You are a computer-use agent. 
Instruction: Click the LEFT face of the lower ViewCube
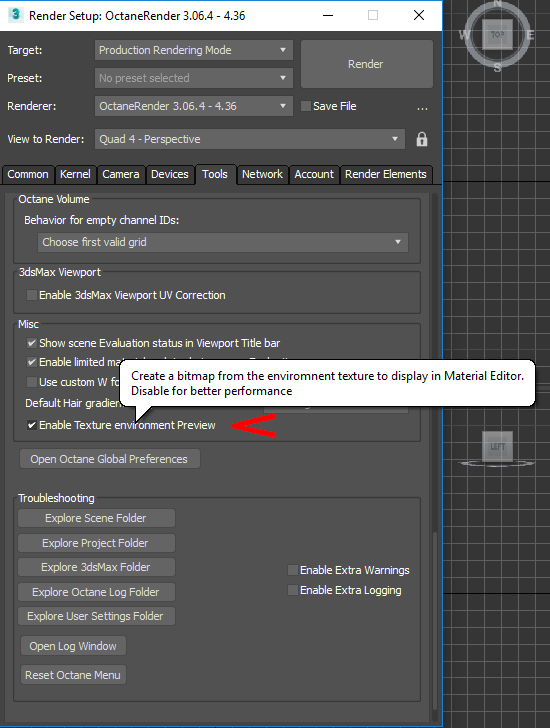click(497, 446)
